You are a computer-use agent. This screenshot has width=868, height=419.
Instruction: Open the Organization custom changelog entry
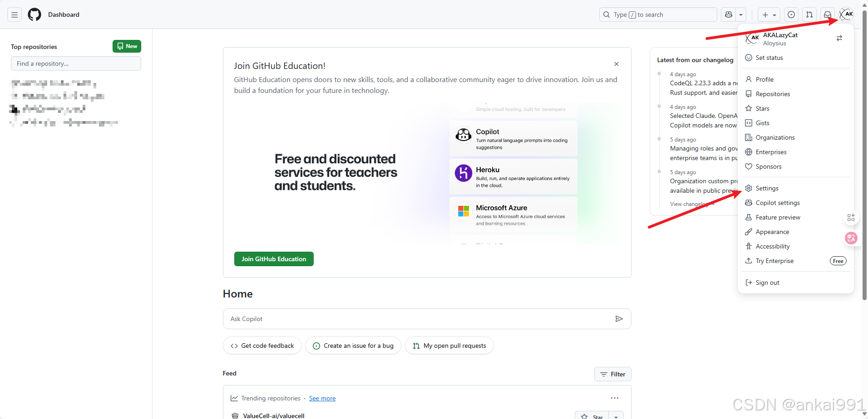(704, 186)
